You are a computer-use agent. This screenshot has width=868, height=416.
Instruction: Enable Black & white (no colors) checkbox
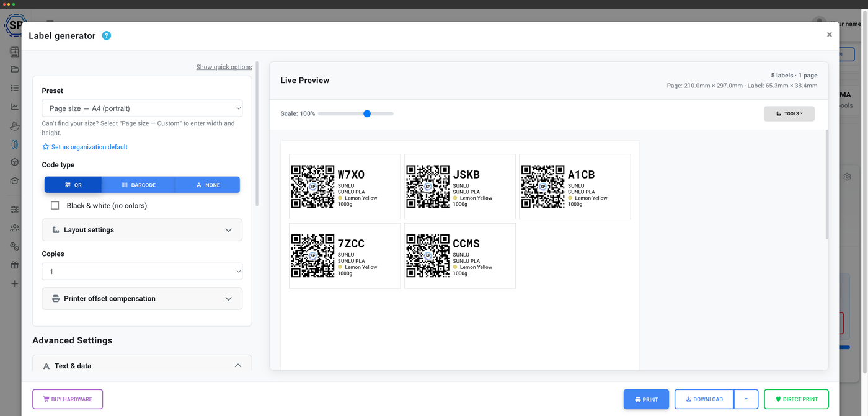click(x=55, y=205)
